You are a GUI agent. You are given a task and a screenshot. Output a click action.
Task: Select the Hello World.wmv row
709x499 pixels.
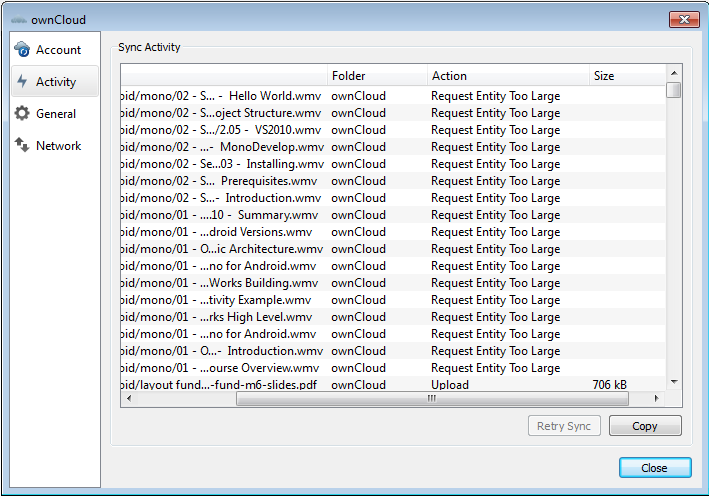(340, 96)
